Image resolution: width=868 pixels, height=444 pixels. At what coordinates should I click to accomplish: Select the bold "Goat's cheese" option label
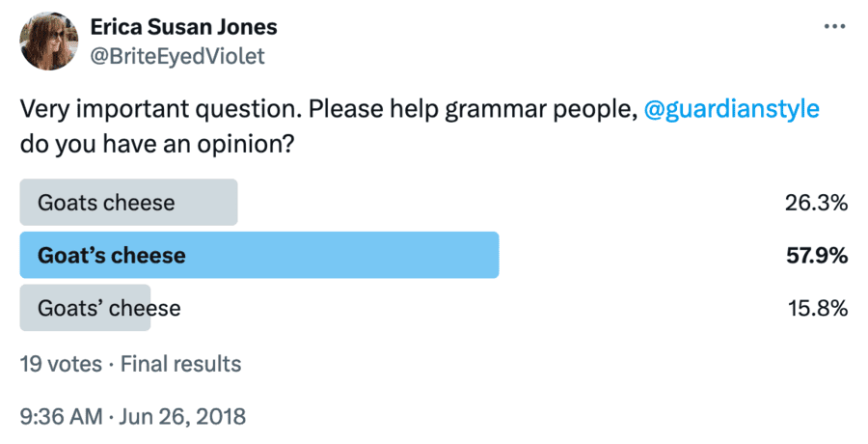coord(111,256)
